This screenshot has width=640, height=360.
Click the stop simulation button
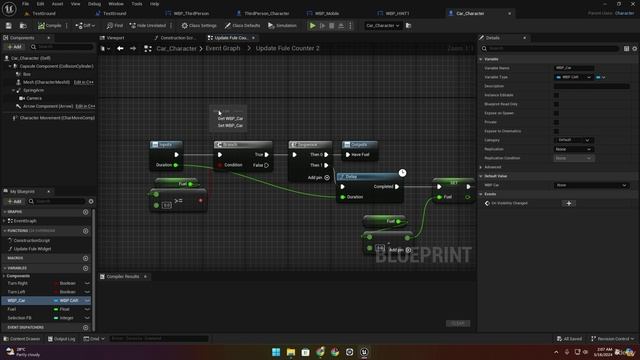coord(332,26)
